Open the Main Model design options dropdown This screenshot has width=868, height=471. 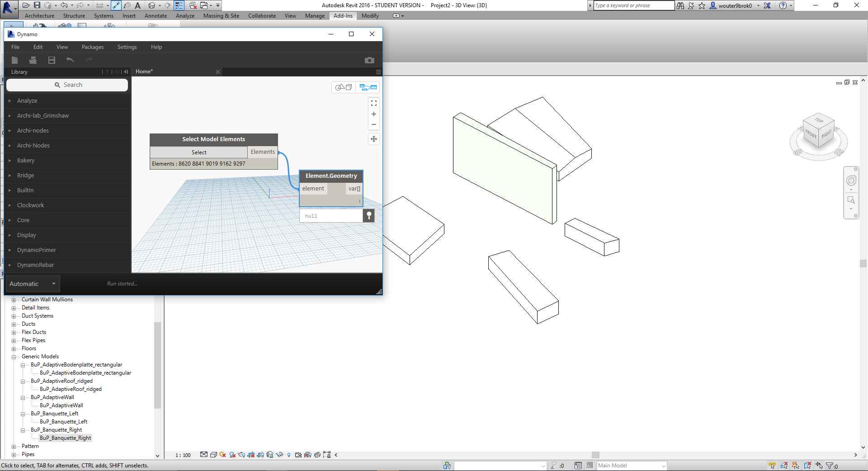pyautogui.click(x=632, y=466)
